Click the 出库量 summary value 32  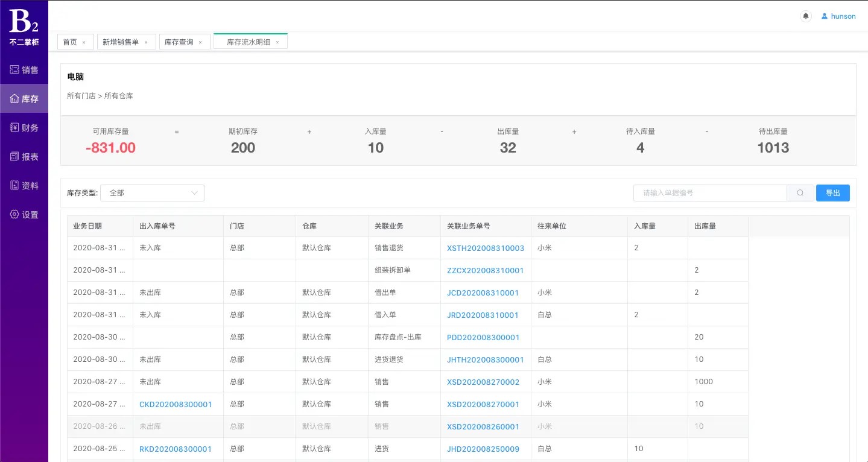(508, 148)
